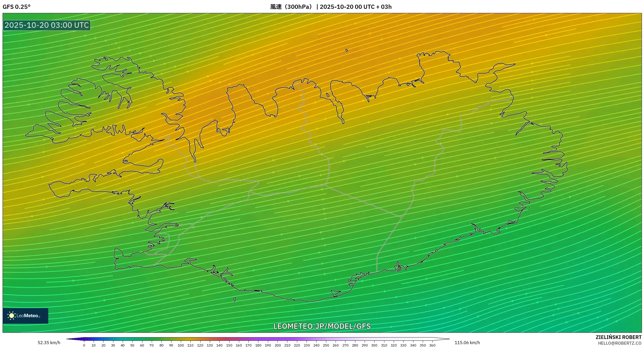Viewport: 644px width, 347px height.
Task: Click the green 70 region on the color bar
Action: pos(152,339)
